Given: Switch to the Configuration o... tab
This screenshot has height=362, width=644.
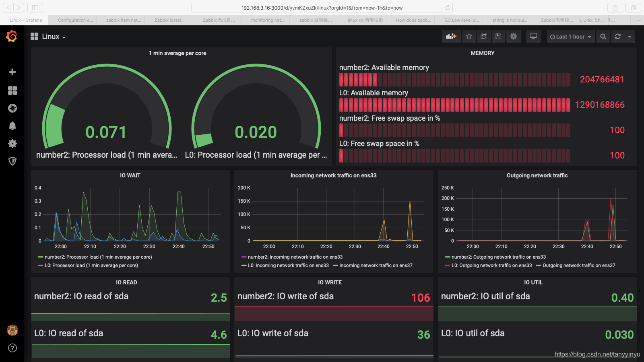Looking at the screenshot, I should tap(72, 20).
